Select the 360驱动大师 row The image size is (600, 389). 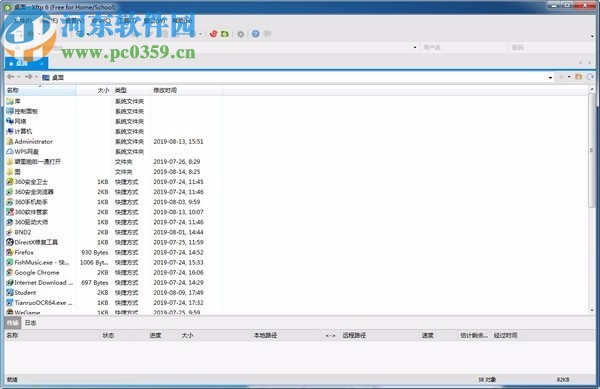point(114,222)
